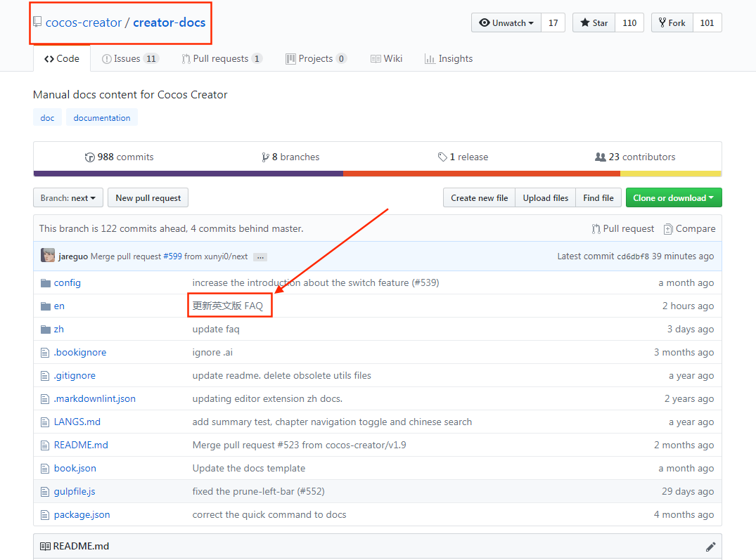Click the .gitignore file icon
Viewport: 756px width, 560px height.
click(45, 376)
